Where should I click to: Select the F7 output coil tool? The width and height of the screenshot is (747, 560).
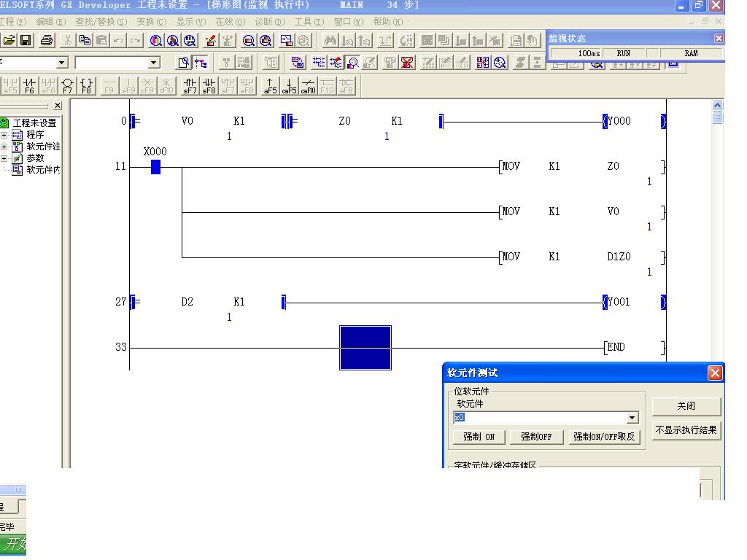point(67,86)
